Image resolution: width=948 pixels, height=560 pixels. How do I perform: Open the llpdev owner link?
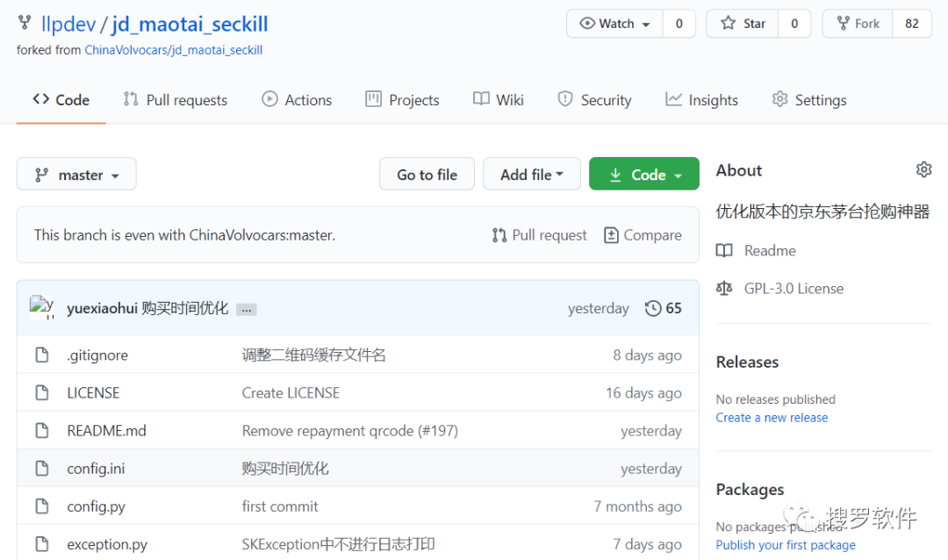68,25
